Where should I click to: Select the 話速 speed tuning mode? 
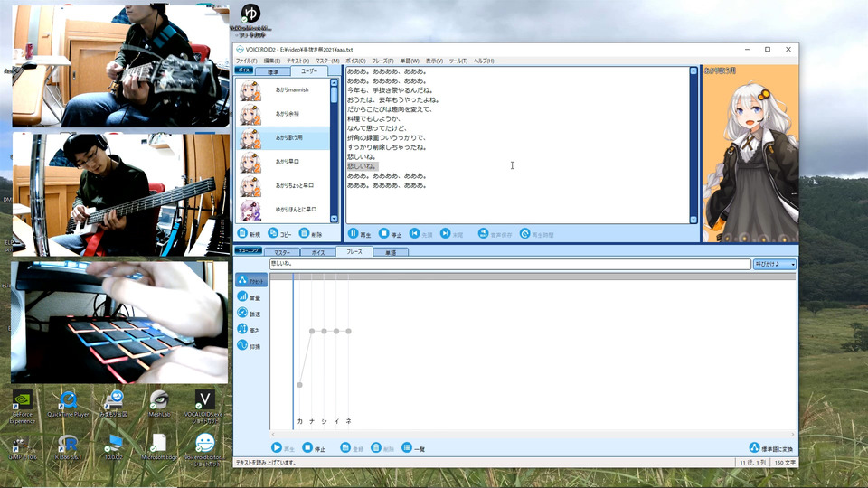(251, 314)
